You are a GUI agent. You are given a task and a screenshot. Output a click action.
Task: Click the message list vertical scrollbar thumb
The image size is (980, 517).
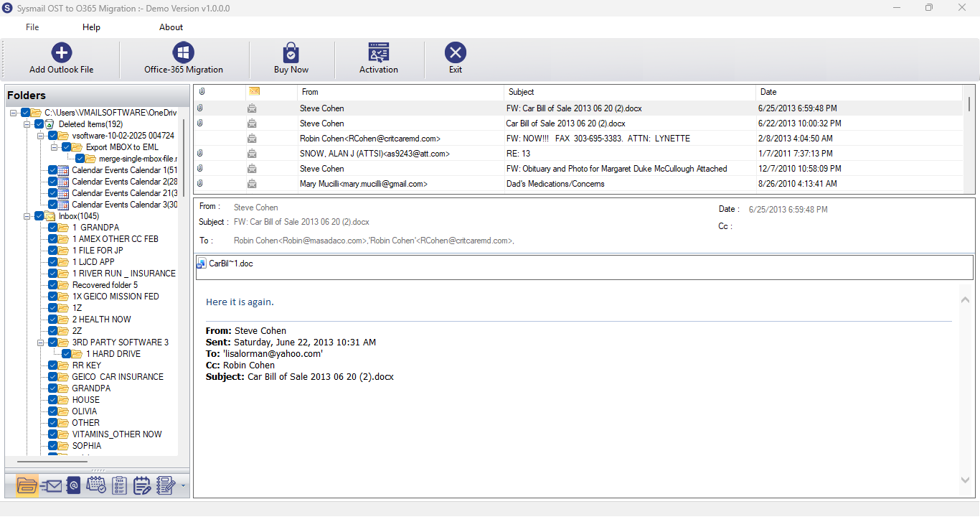tap(969, 104)
